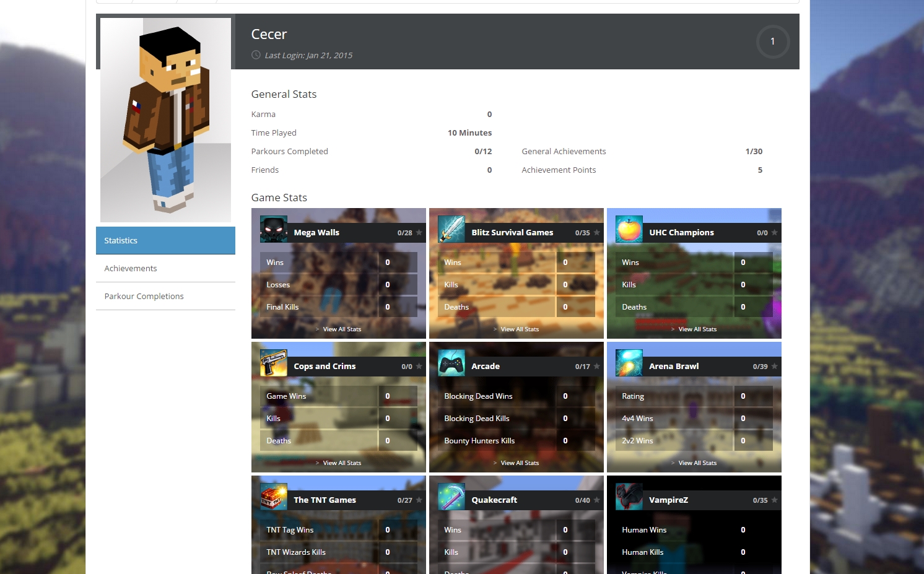
Task: Expand View All Stats under Blitz Survival Games
Action: [516, 329]
